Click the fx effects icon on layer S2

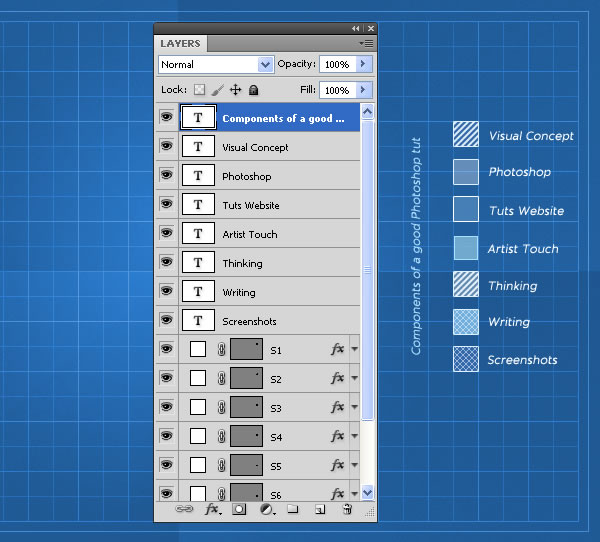tap(338, 378)
